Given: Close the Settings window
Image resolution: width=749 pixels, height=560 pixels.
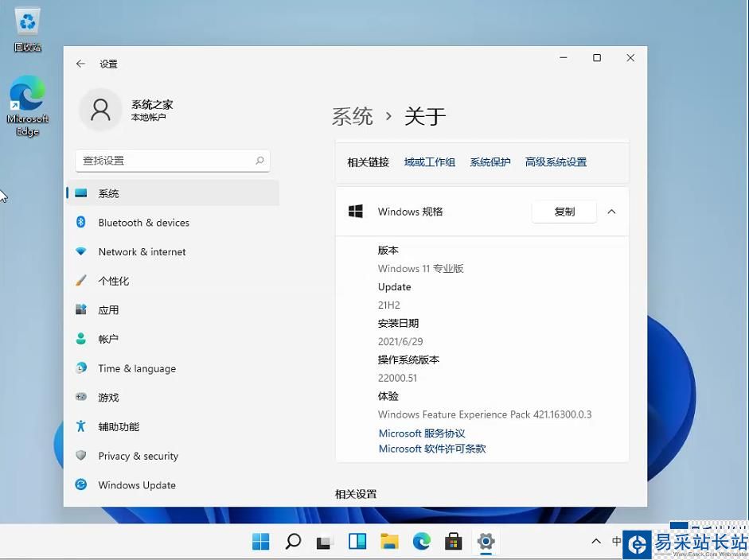Looking at the screenshot, I should (x=630, y=58).
